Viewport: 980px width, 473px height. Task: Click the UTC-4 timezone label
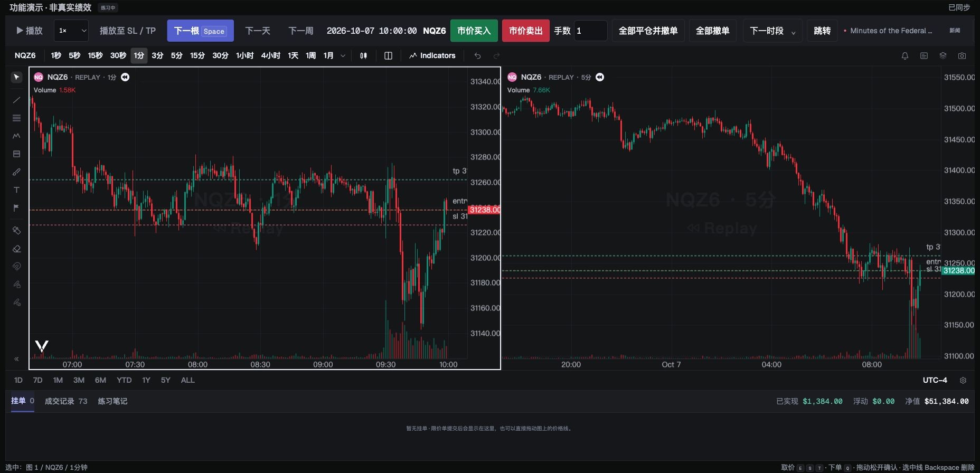pos(935,380)
